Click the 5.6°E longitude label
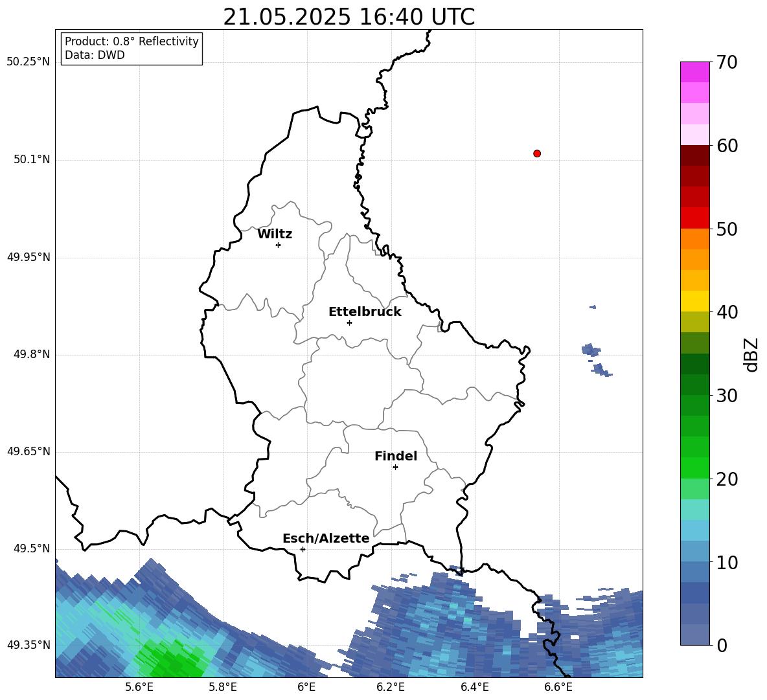The width and height of the screenshot is (767, 700). tap(139, 688)
